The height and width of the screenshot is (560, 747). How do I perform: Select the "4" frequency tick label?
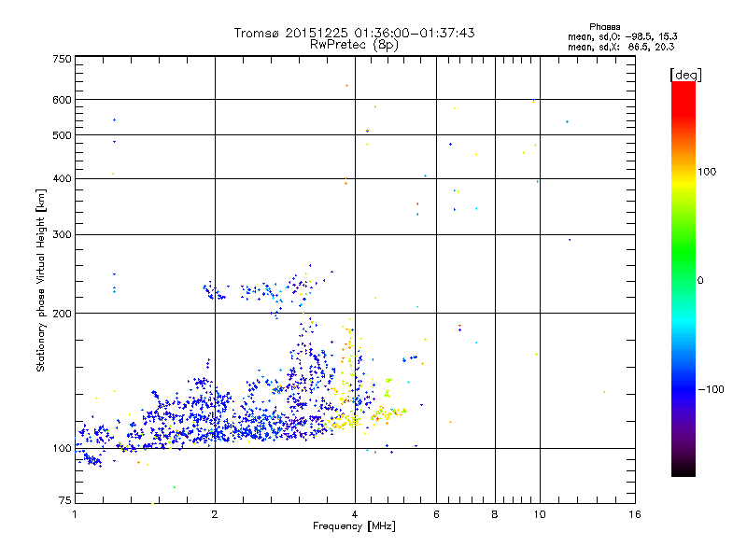tap(355, 514)
